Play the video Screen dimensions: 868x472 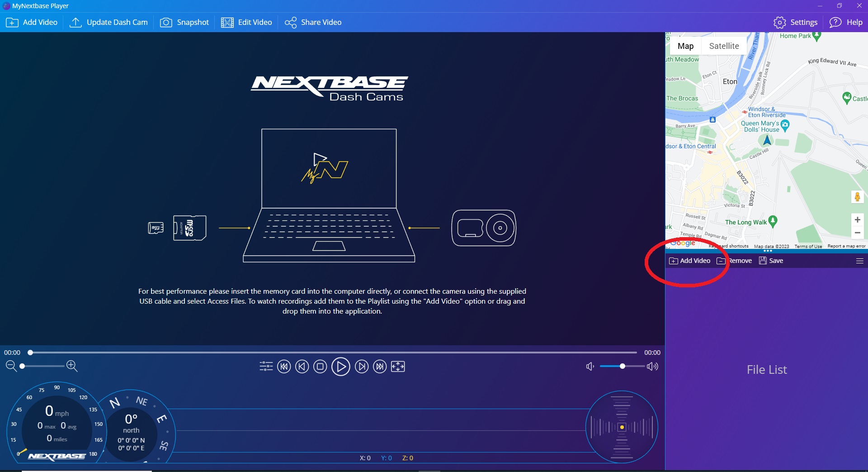coord(341,367)
